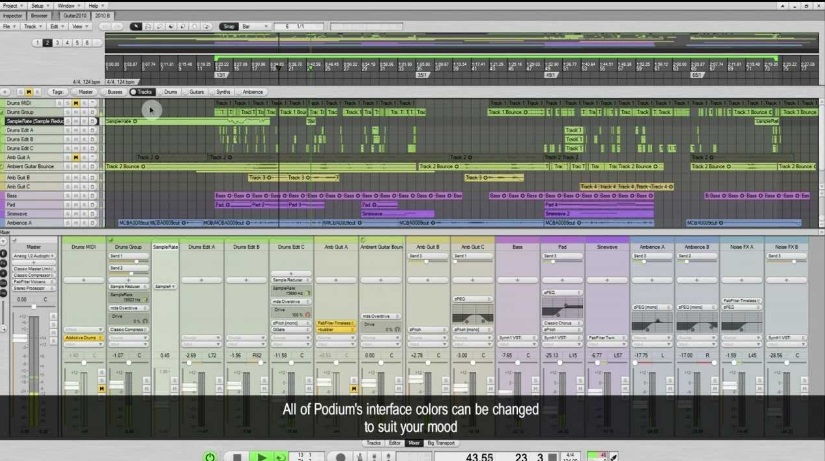Mute the Ambience A track
The image size is (825, 461).
click(x=76, y=223)
